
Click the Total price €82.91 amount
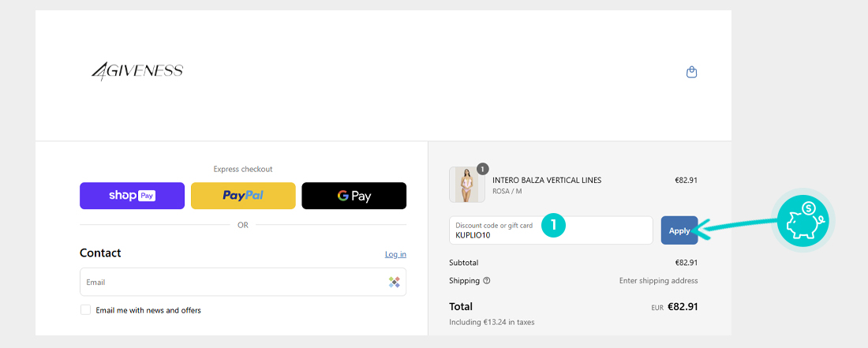[x=683, y=306]
